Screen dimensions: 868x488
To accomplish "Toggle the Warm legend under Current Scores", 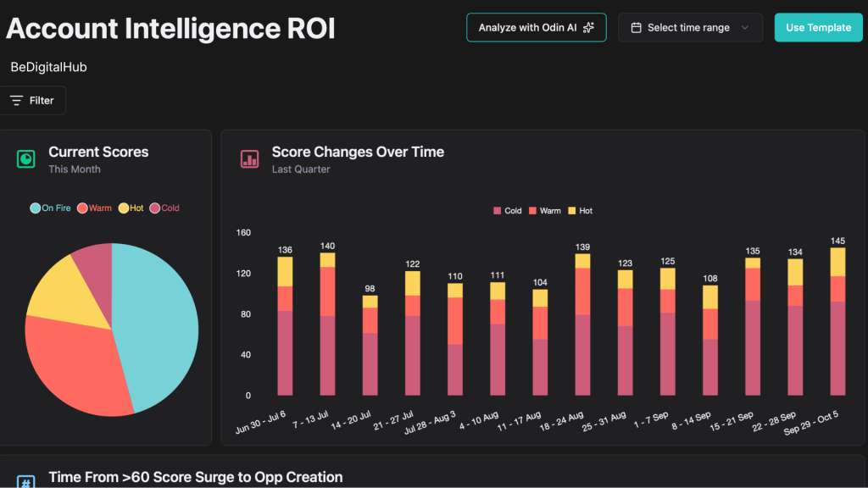I will 94,208.
